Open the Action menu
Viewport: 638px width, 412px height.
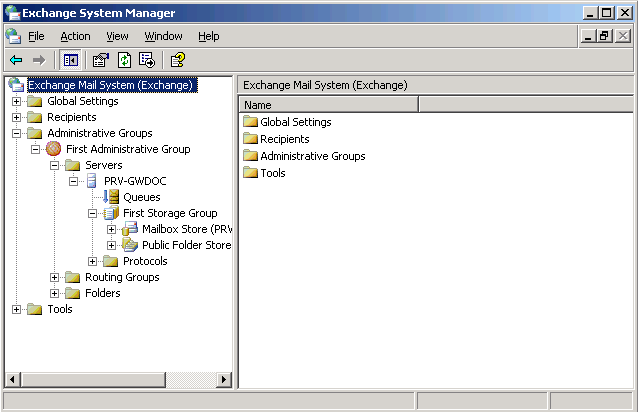coord(75,36)
